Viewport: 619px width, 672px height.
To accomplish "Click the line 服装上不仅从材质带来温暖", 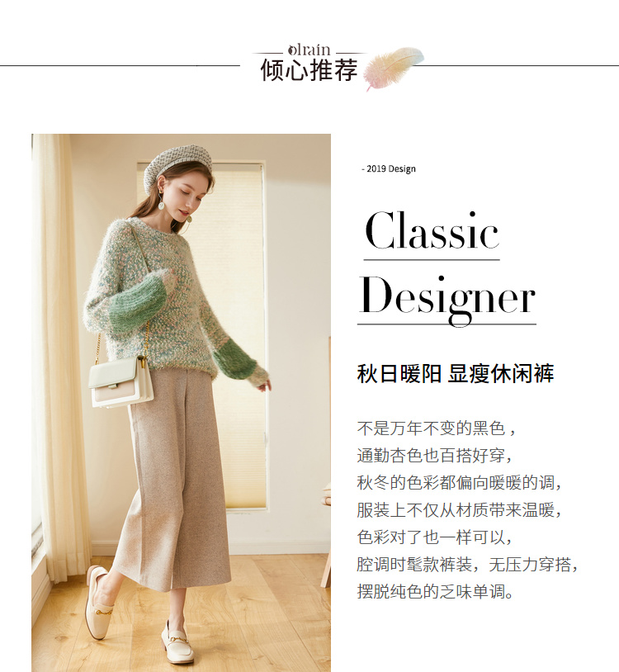I will tap(459, 510).
